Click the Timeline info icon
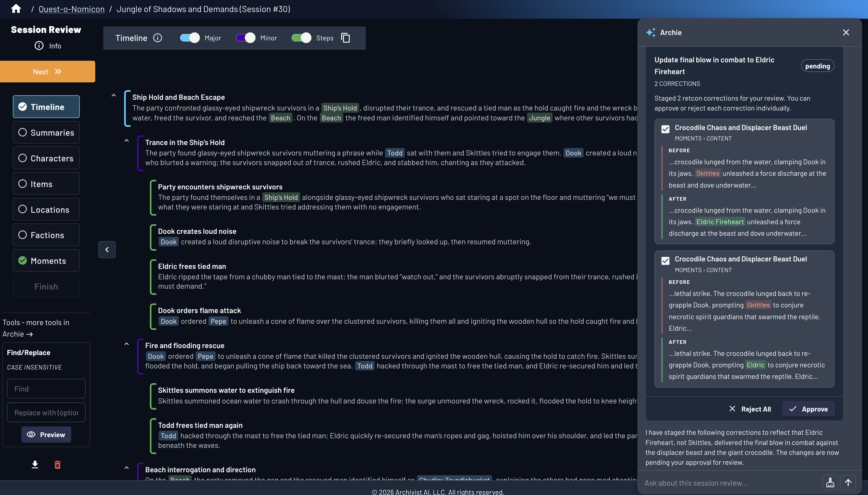This screenshot has height=495, width=868. [157, 38]
